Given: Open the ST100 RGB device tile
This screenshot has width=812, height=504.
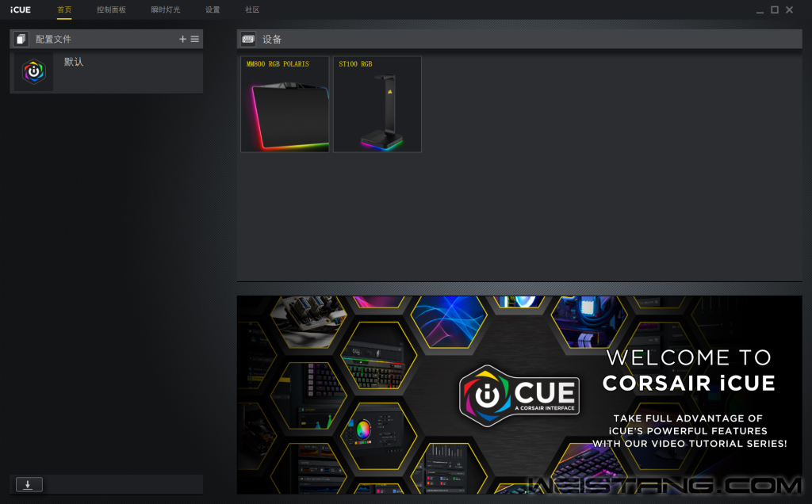Looking at the screenshot, I should click(x=377, y=104).
